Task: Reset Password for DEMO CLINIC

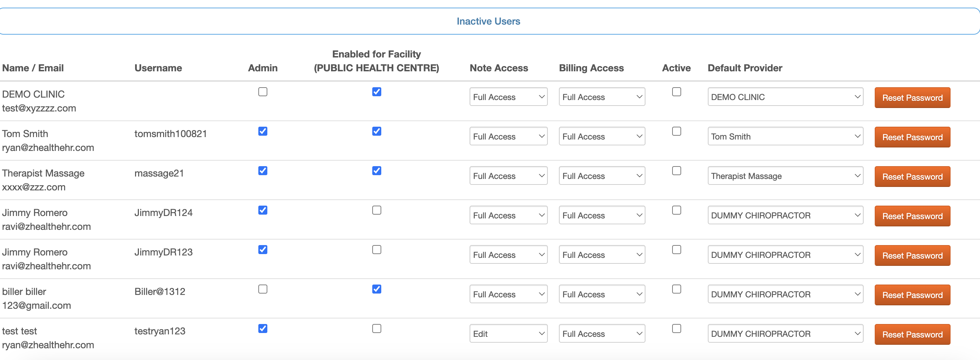Action: 912,98
